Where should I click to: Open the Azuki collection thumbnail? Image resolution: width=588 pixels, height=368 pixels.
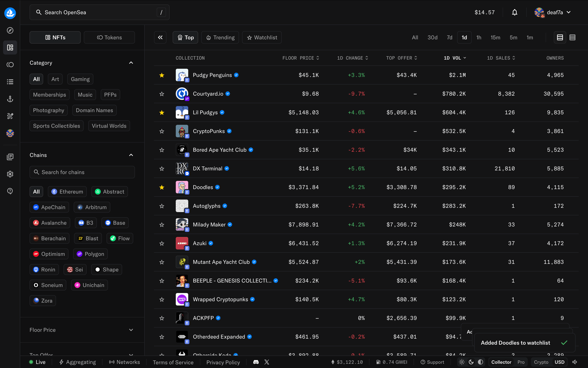pos(182,243)
